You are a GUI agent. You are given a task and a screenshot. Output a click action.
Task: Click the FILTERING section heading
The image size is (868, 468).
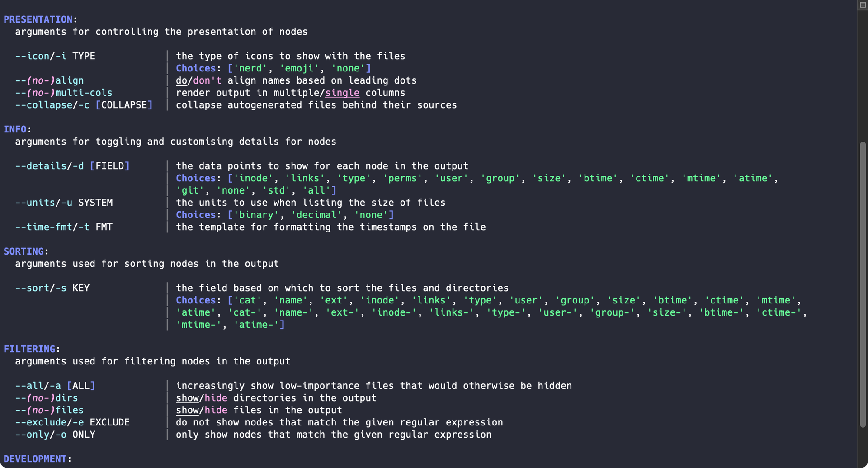(x=29, y=349)
